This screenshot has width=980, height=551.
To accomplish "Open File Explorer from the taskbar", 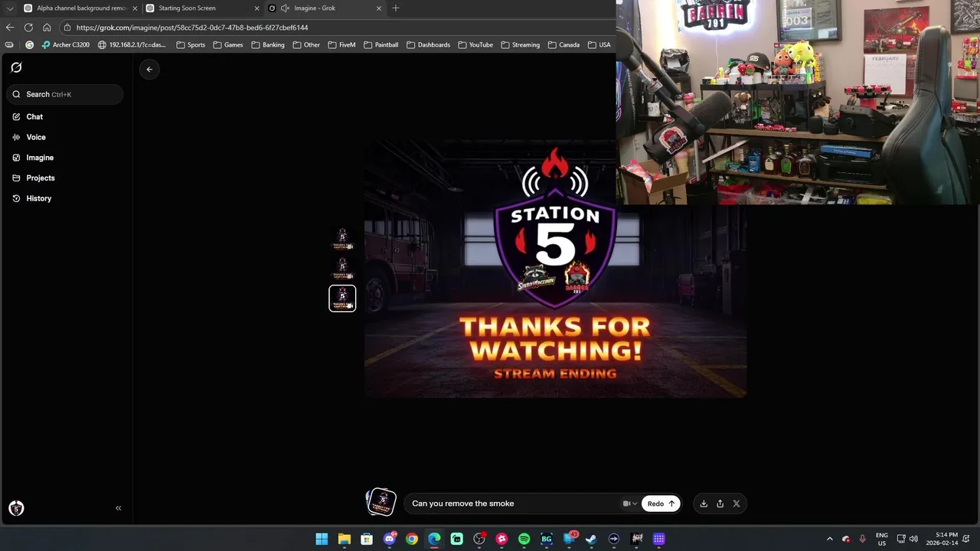I will coord(345,539).
